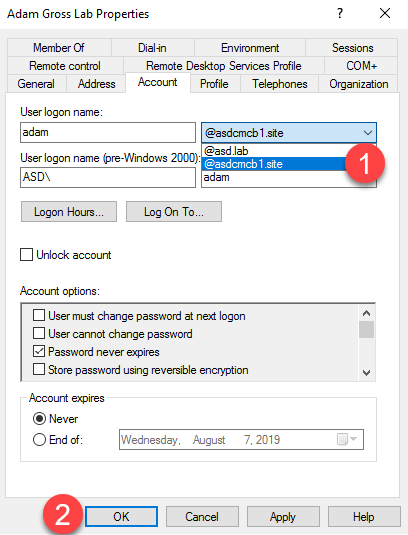408x535 pixels.
Task: Select the Never account expires option
Action: coord(39,418)
